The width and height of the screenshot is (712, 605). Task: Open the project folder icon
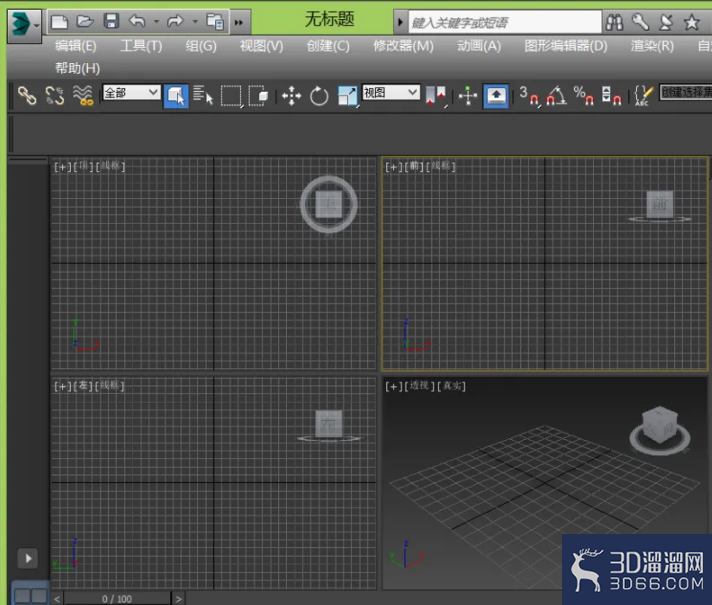click(x=215, y=21)
